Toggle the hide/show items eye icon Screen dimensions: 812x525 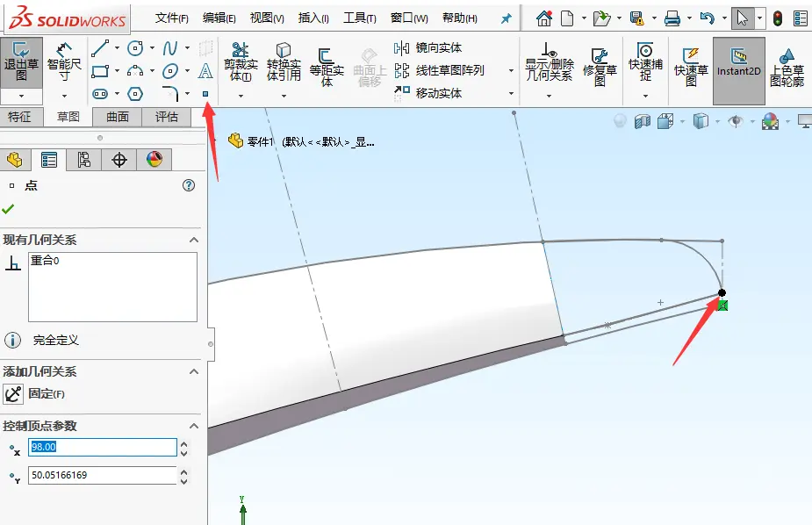[x=736, y=121]
